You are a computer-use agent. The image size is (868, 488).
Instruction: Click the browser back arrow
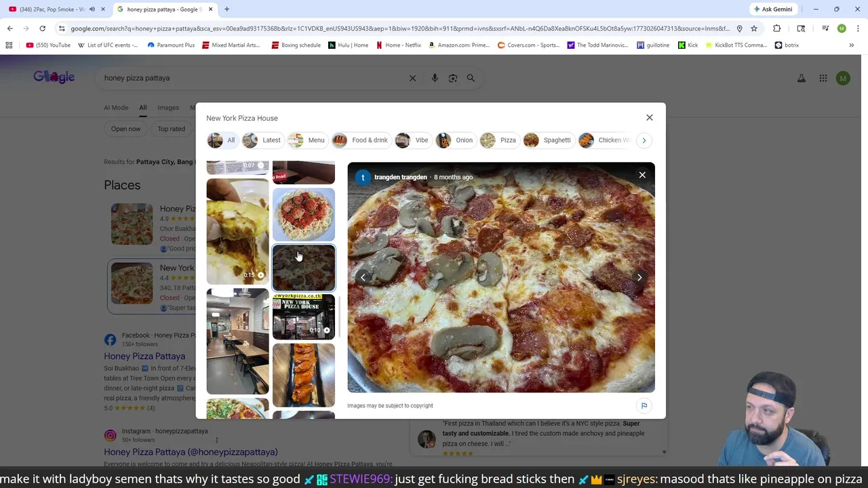coord(9,28)
